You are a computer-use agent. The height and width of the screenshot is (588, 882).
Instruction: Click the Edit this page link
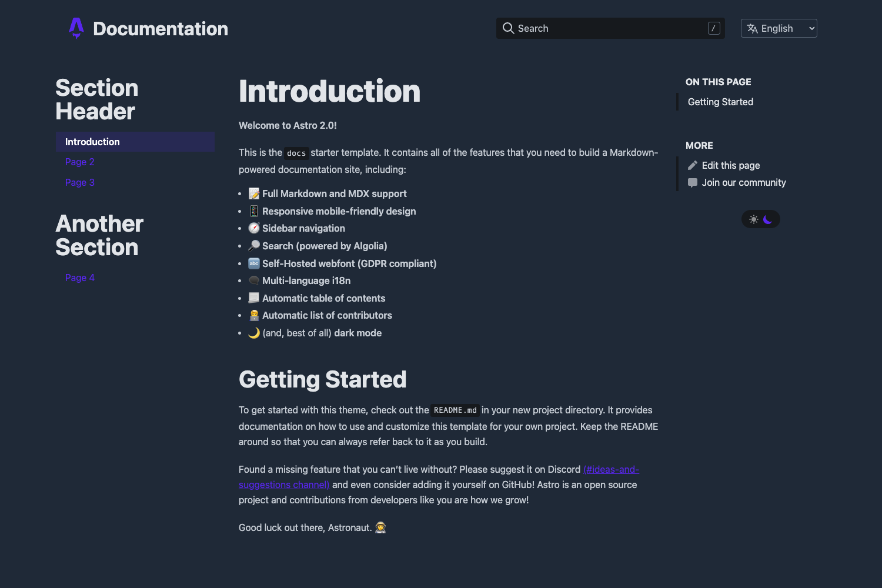point(731,165)
